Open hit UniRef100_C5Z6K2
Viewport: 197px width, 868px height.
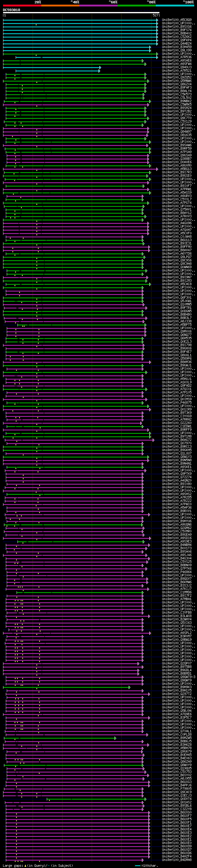coord(177,37)
